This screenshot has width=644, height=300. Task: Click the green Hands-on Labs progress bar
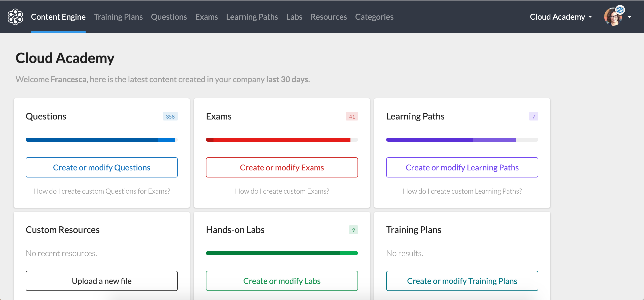(x=282, y=253)
